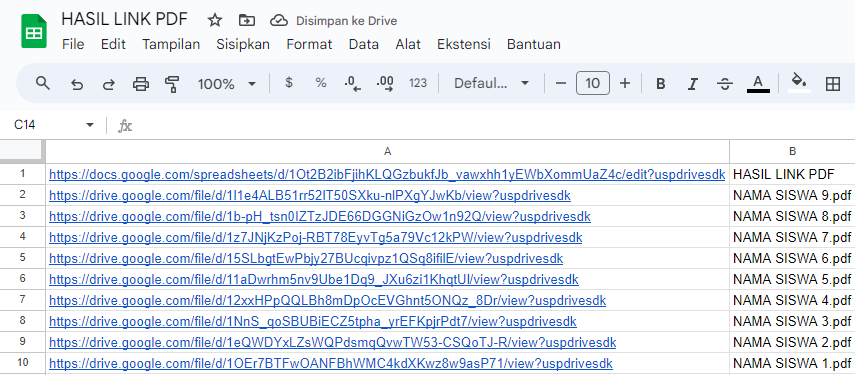The height and width of the screenshot is (375, 855).
Task: Toggle strikethrough formatting
Action: coord(725,84)
